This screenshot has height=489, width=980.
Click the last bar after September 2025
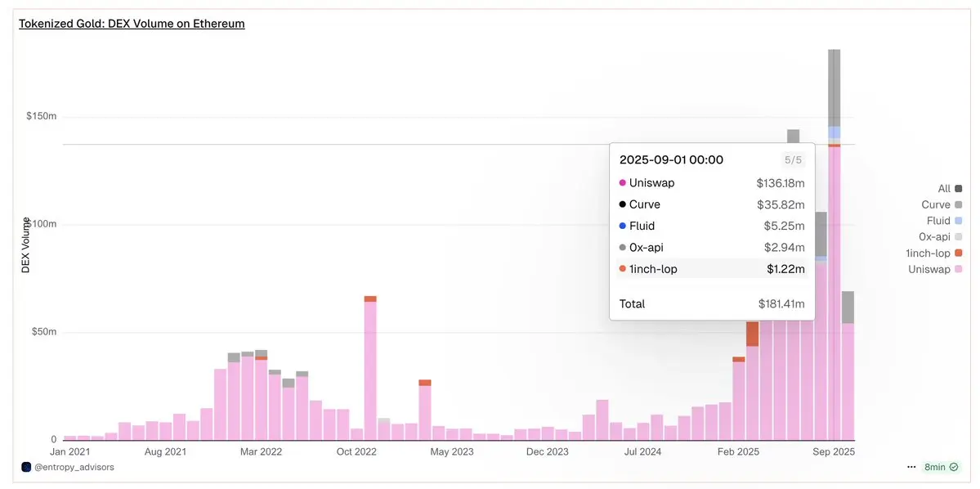(x=848, y=366)
